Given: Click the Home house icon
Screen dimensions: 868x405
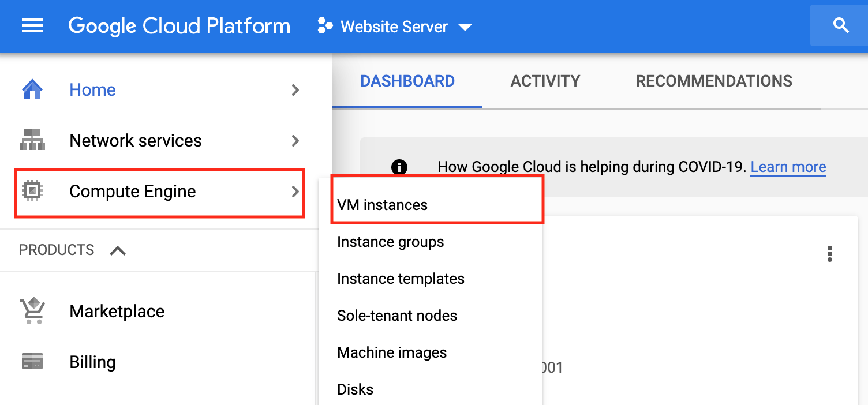Looking at the screenshot, I should [x=32, y=90].
